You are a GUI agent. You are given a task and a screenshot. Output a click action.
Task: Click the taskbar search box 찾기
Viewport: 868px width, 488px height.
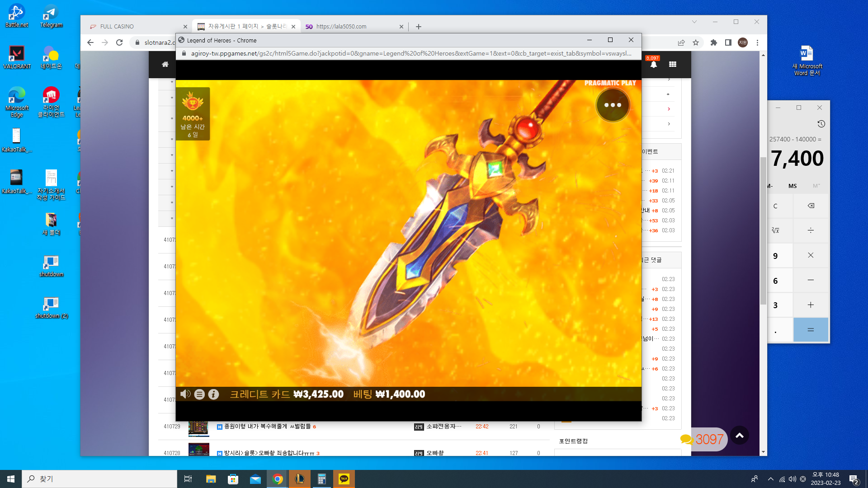tap(99, 479)
